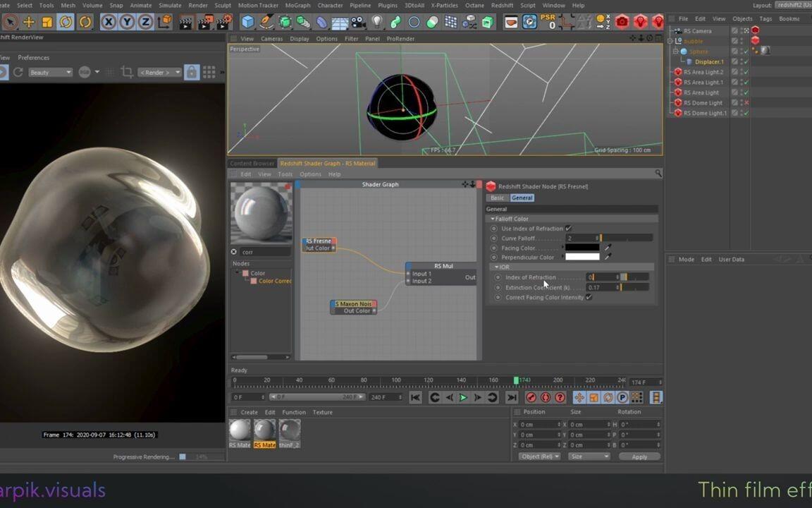Switch to Content Browser tab
Viewport: 812px width, 508px height.
point(252,163)
